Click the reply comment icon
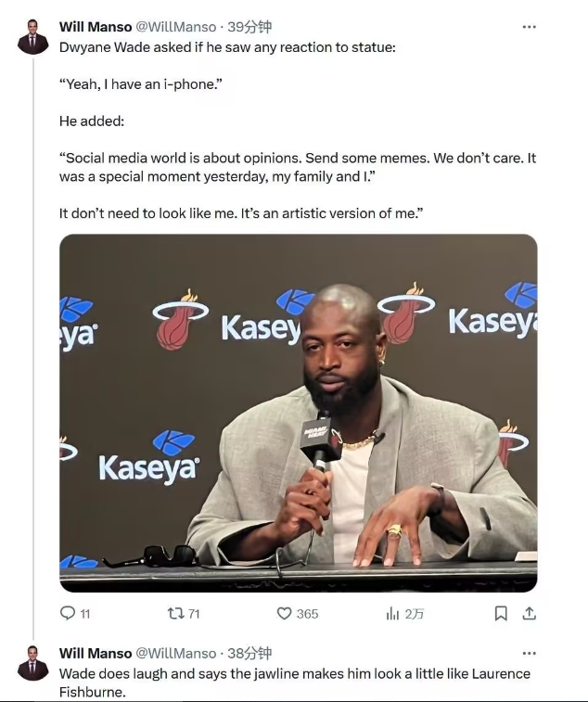The width and height of the screenshot is (588, 702). point(68,613)
